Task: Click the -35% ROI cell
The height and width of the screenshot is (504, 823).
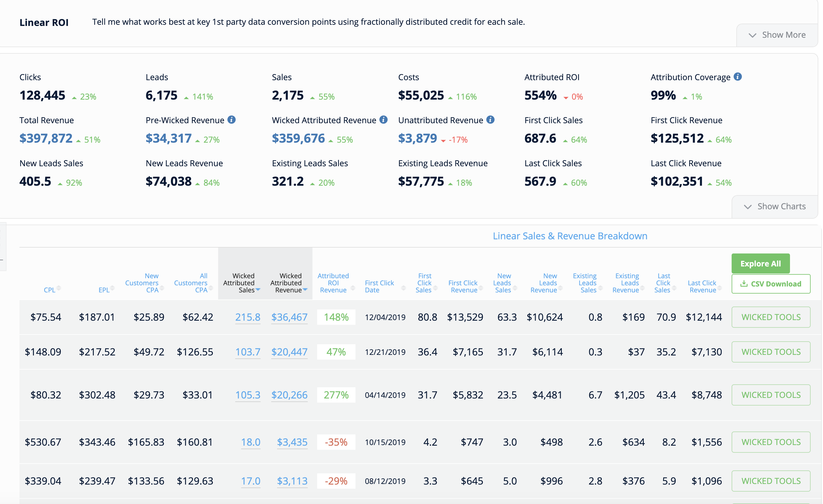Action: pos(336,442)
